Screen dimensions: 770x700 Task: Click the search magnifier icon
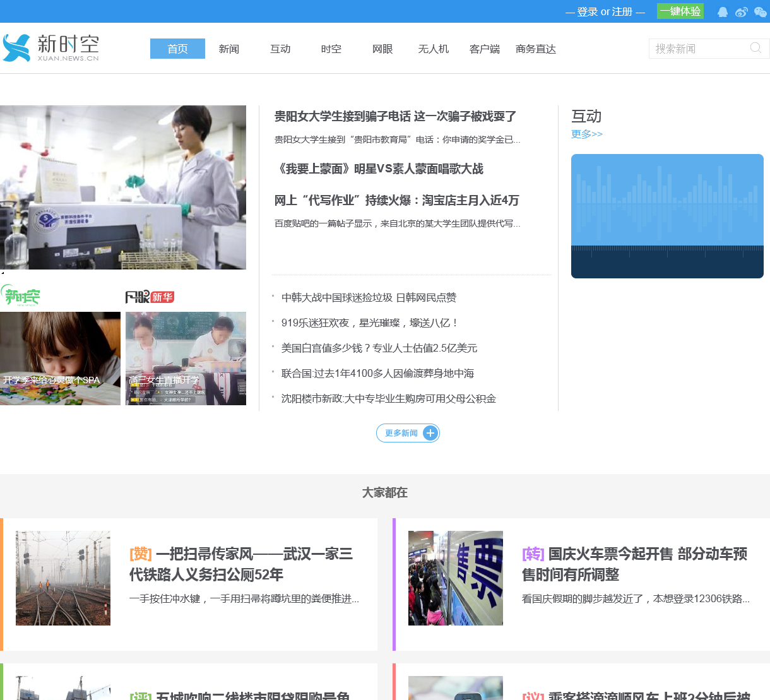tap(755, 48)
